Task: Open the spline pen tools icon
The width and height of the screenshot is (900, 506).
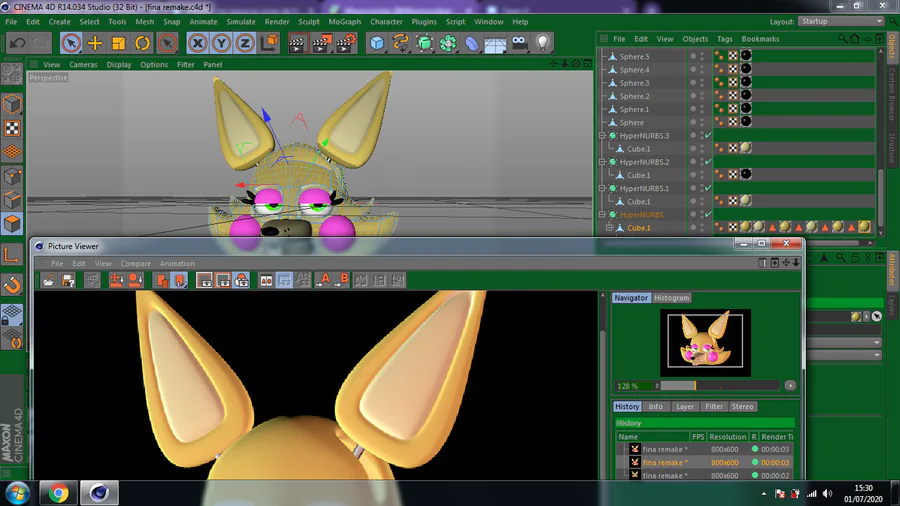Action: (401, 43)
